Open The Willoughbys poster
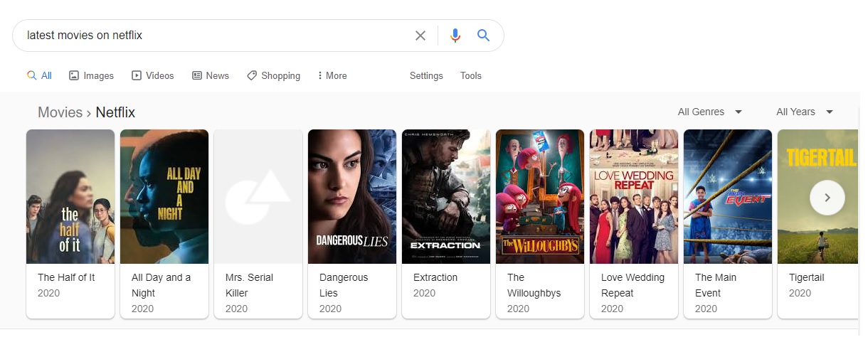The width and height of the screenshot is (868, 342). tap(540, 196)
